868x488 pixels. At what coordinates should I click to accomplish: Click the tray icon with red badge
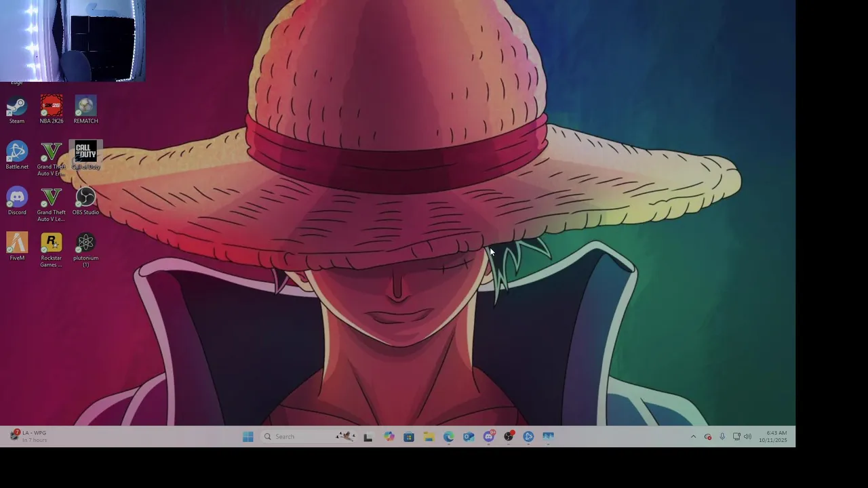click(x=708, y=436)
